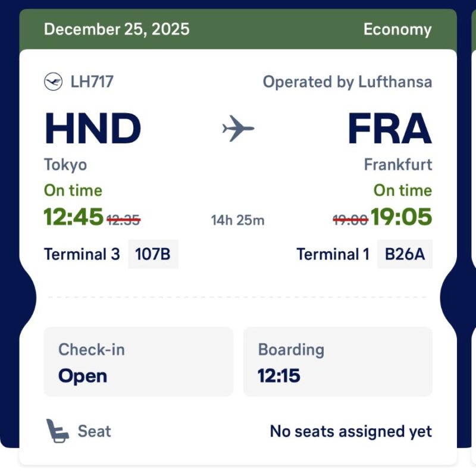Viewport: 476px width, 476px height.
Task: Click "No seats assigned yet" text
Action: [x=351, y=431]
